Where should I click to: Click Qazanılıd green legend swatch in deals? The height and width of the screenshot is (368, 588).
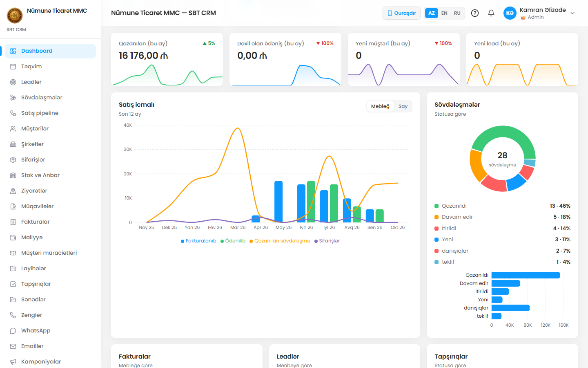coord(437,206)
